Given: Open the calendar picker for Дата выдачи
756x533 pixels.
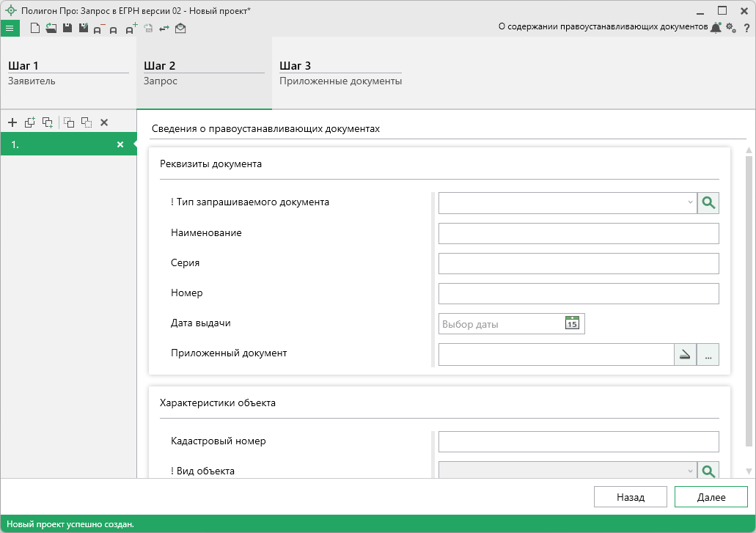Looking at the screenshot, I should click(x=572, y=323).
